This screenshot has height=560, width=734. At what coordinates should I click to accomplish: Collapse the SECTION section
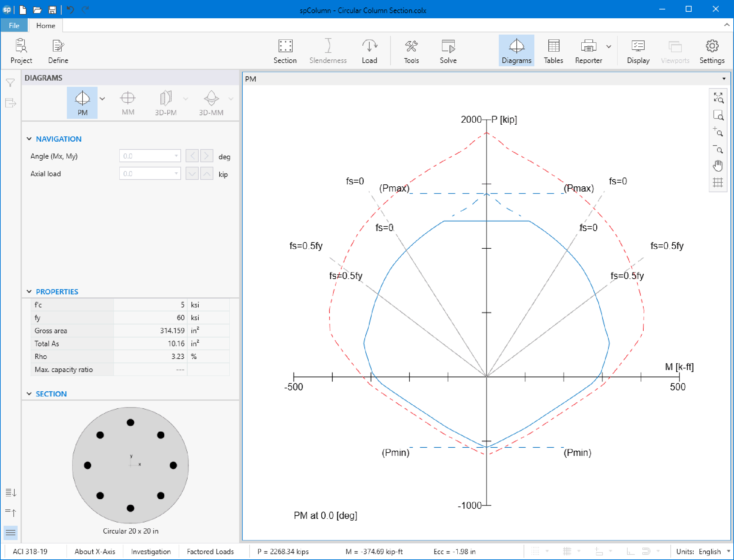(29, 394)
